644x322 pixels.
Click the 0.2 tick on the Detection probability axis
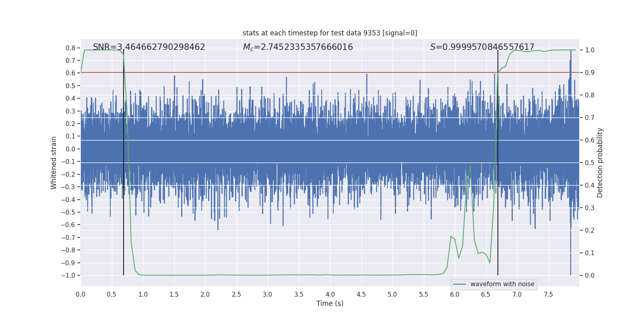[590, 231]
